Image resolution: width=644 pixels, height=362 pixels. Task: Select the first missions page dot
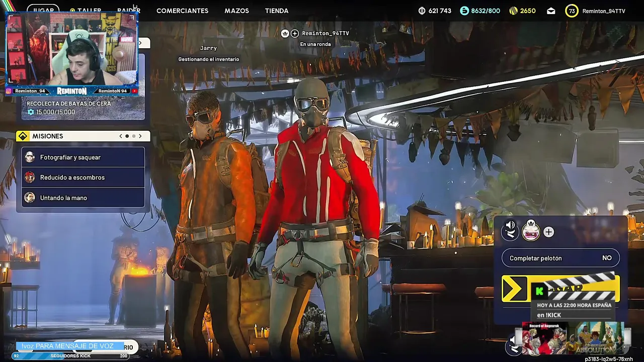127,136
